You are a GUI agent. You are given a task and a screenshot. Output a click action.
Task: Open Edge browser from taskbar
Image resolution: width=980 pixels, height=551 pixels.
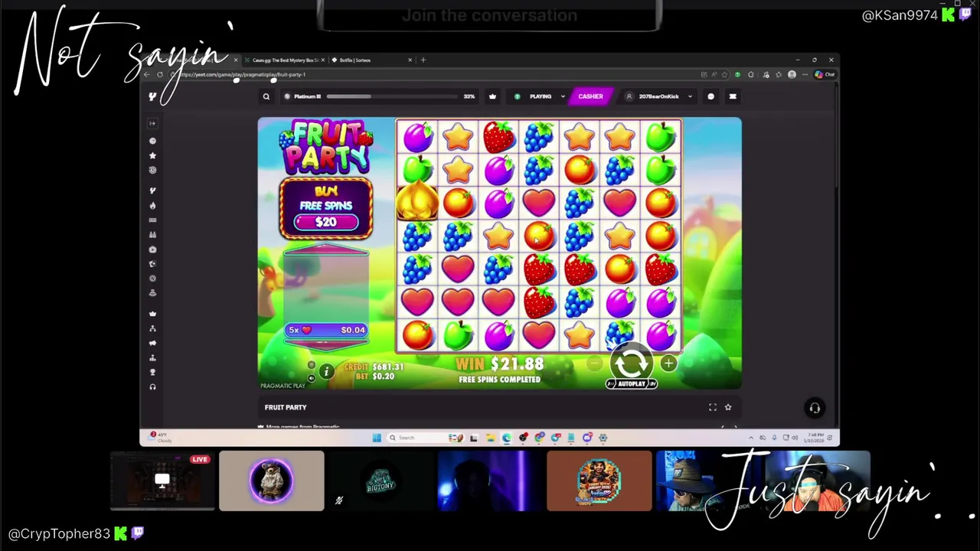click(x=506, y=438)
